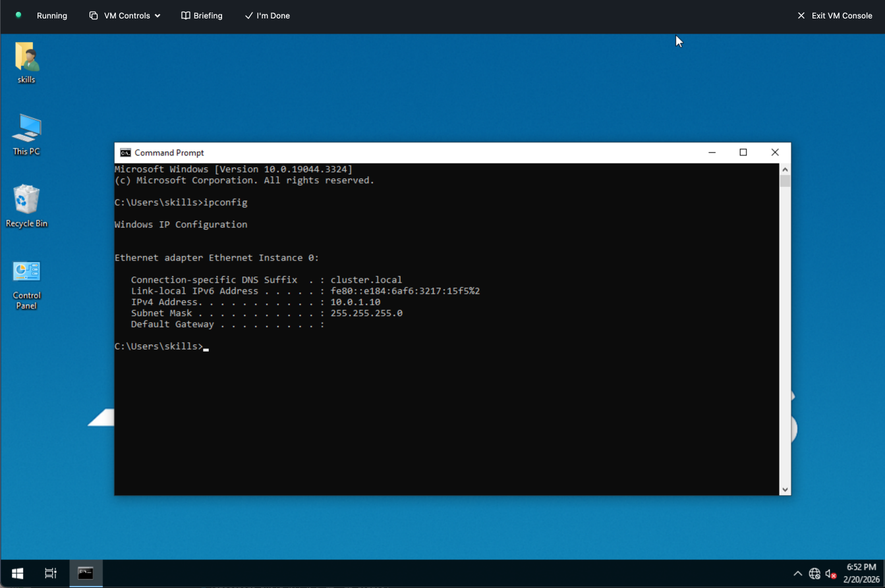Screen dimensions: 885x588
Task: Exit the VM Console
Action: point(834,16)
